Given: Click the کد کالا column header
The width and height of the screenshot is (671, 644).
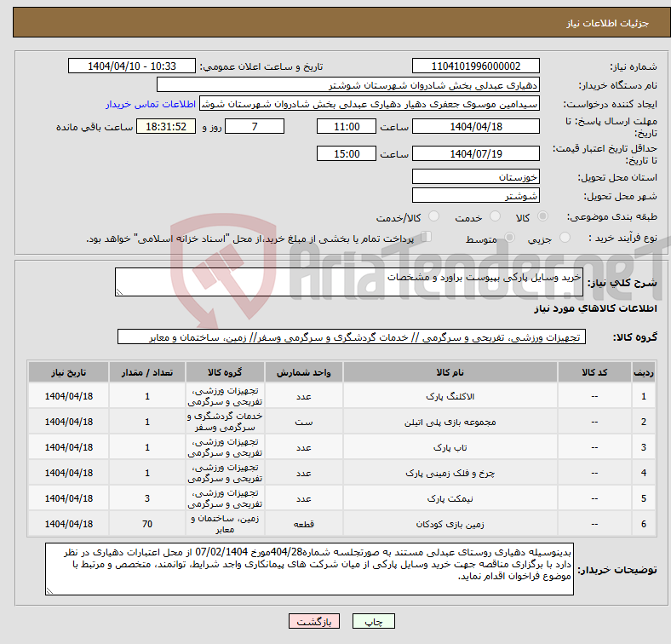Looking at the screenshot, I should click(x=594, y=372).
